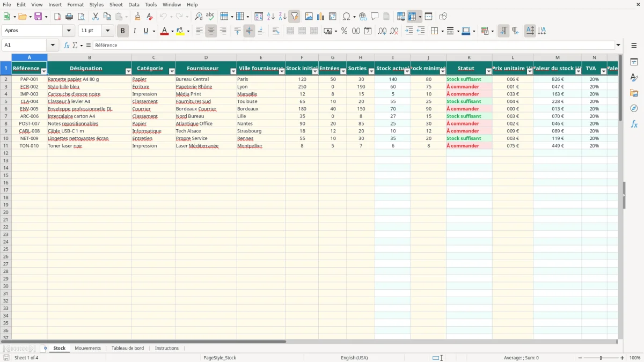Toggle Italic formatting
The height and width of the screenshot is (362, 644).
[x=134, y=31]
